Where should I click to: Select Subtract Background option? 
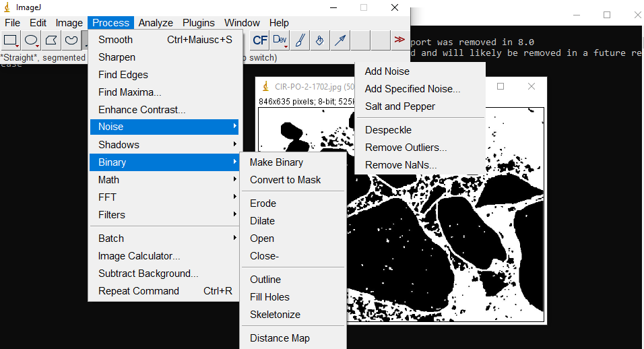tap(148, 274)
